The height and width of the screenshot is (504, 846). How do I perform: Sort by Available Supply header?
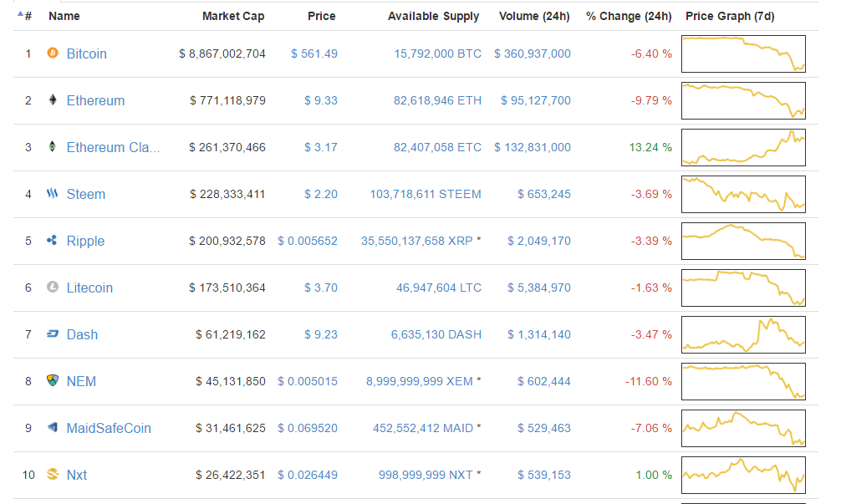coord(433,16)
